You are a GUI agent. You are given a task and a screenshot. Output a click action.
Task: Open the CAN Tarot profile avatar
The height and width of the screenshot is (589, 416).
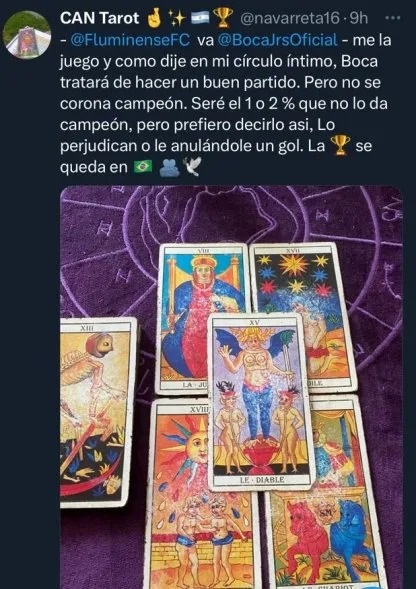(x=27, y=35)
